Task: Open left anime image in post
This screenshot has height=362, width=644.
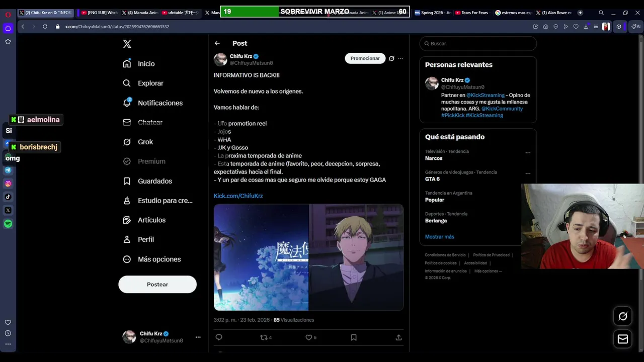Action: click(x=261, y=257)
